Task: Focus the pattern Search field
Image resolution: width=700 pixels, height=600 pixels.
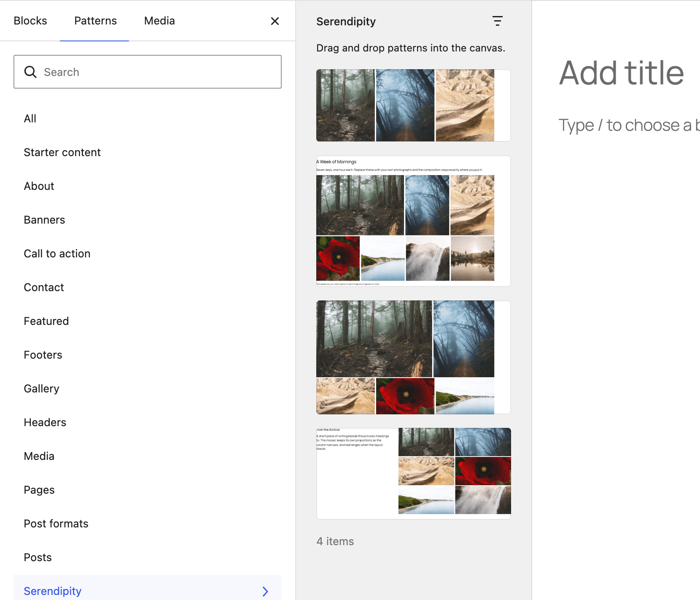Action: [148, 72]
